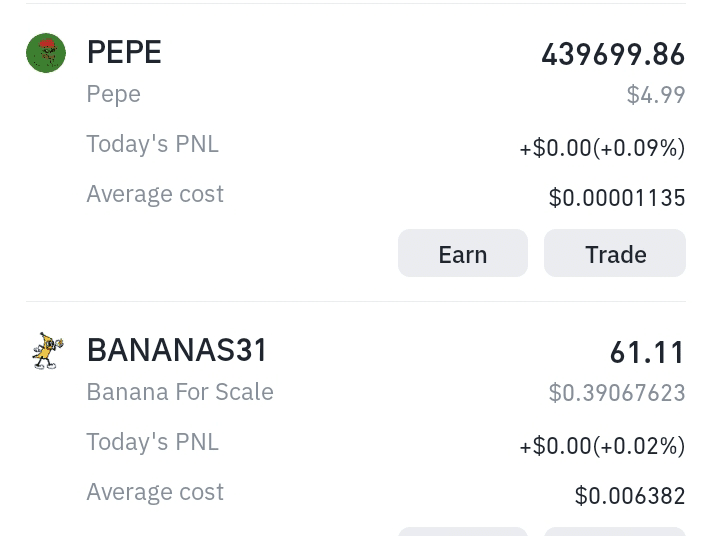Tap the BANANAS31 banana mascot icon
The image size is (716, 536).
pos(47,351)
